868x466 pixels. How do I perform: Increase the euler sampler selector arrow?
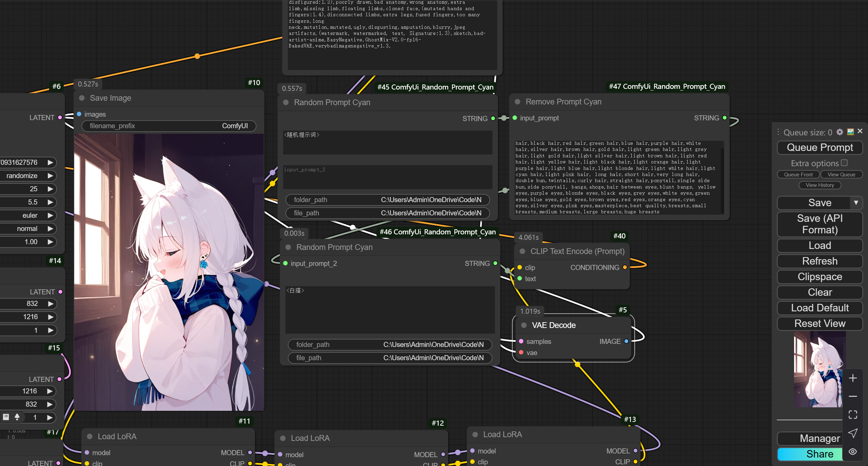coord(51,215)
